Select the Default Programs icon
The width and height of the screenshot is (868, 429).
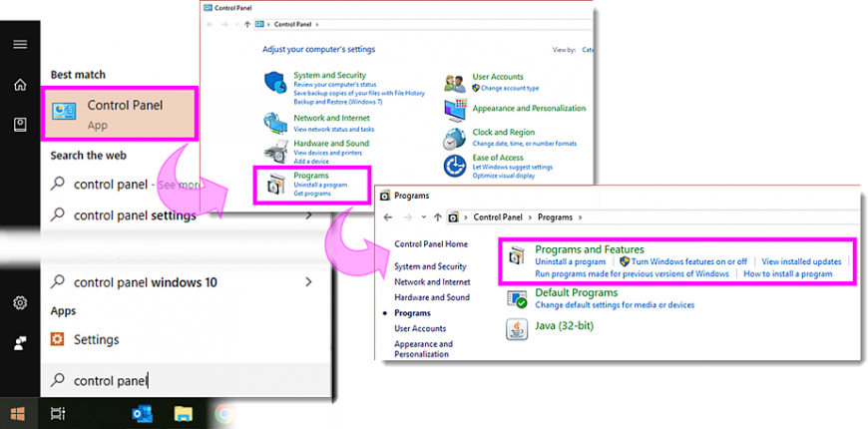(517, 298)
